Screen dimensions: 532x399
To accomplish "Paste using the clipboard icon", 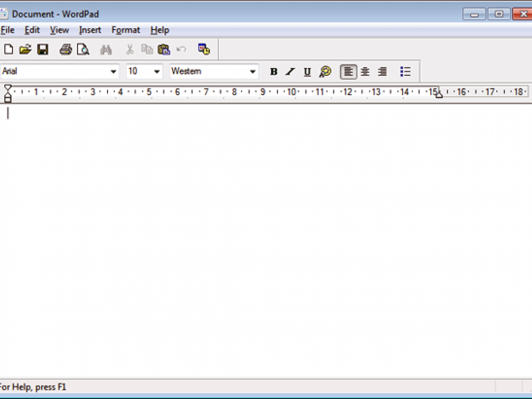I will click(x=164, y=49).
